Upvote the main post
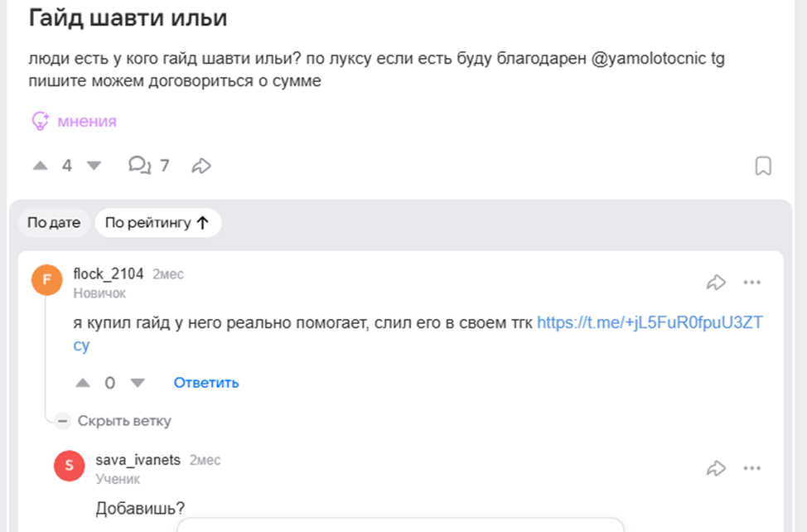The image size is (807, 532). click(x=41, y=166)
